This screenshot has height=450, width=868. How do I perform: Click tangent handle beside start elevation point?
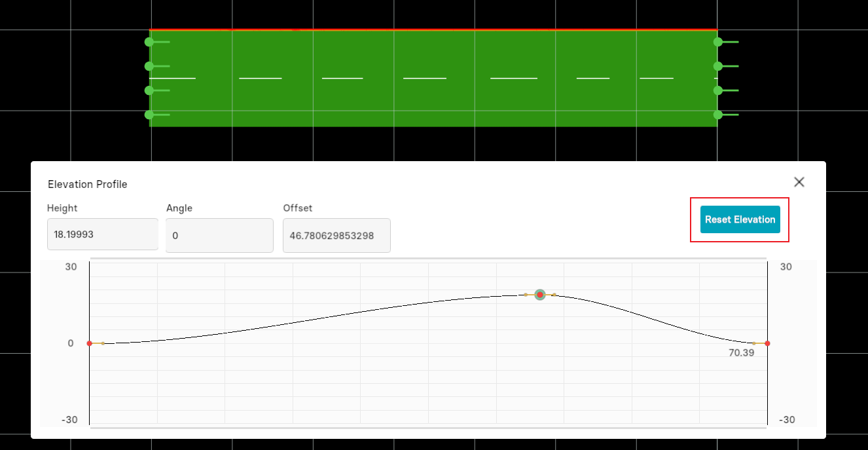click(103, 343)
